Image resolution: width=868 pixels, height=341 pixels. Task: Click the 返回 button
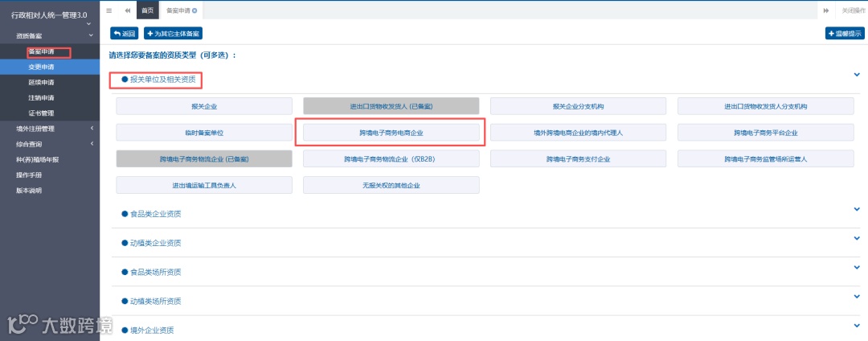pos(124,34)
